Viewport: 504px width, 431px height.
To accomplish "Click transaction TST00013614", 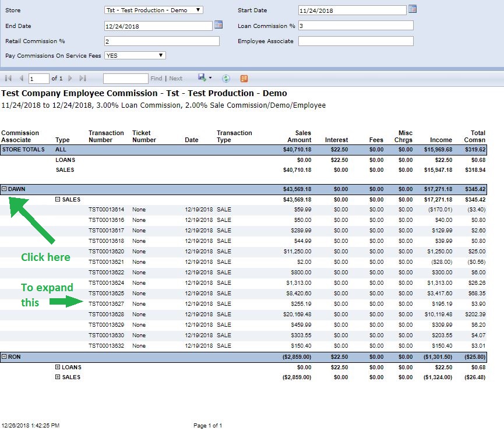I will [x=107, y=210].
